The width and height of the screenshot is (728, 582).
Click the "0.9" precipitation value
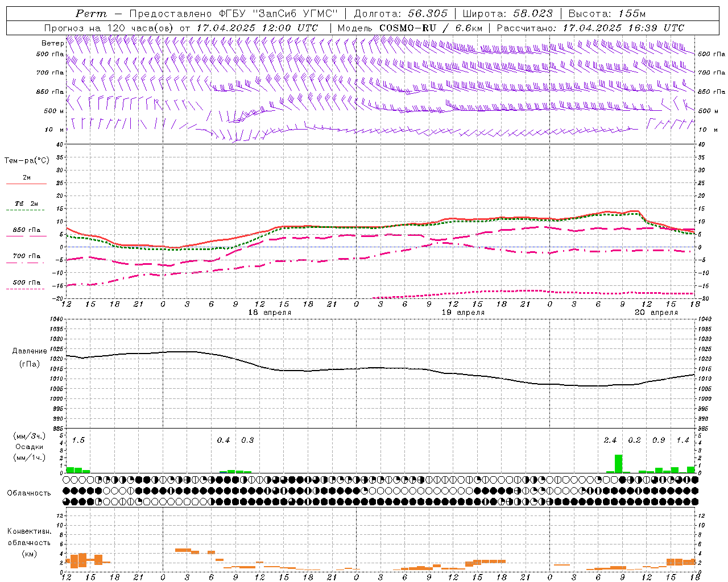(659, 440)
